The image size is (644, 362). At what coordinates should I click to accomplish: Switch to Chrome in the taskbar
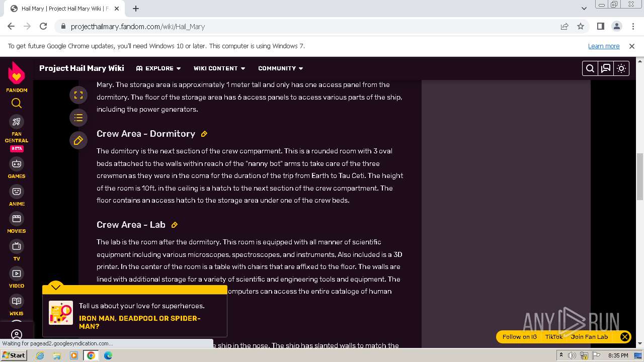[x=91, y=355]
